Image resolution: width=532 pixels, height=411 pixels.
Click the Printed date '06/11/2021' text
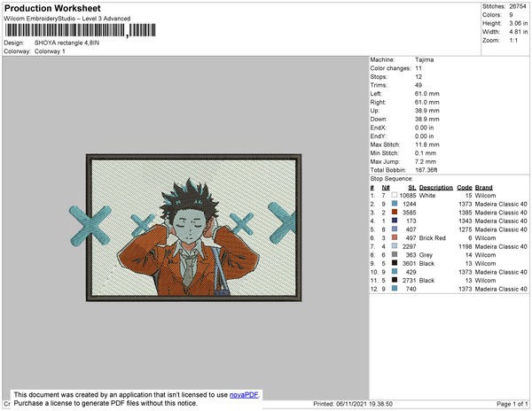351,404
